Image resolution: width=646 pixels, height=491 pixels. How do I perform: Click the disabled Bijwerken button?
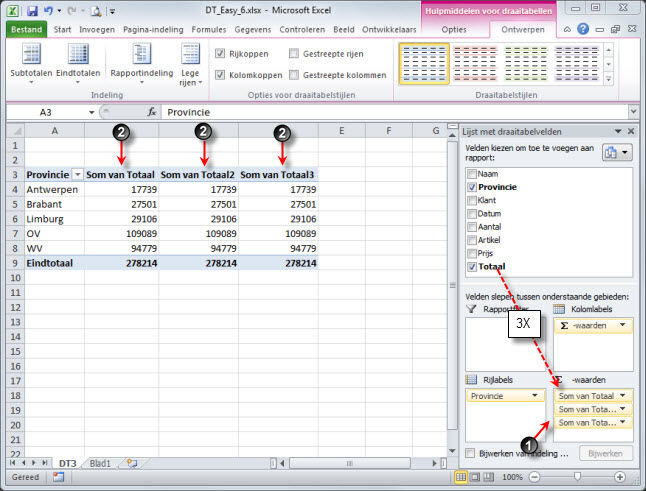(x=606, y=453)
